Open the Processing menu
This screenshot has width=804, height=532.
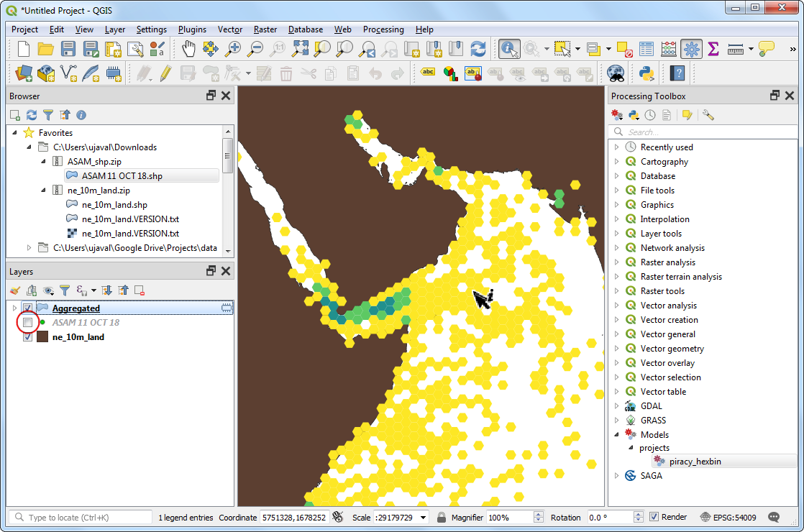(x=383, y=29)
